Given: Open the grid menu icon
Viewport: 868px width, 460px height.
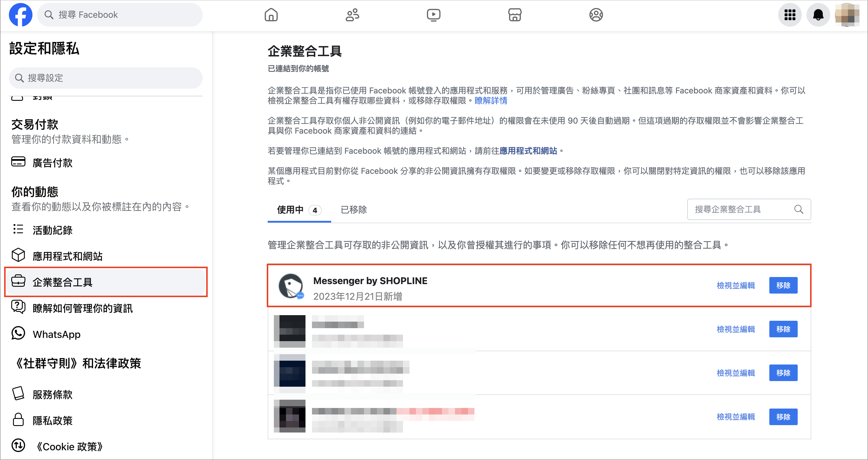Looking at the screenshot, I should (789, 15).
